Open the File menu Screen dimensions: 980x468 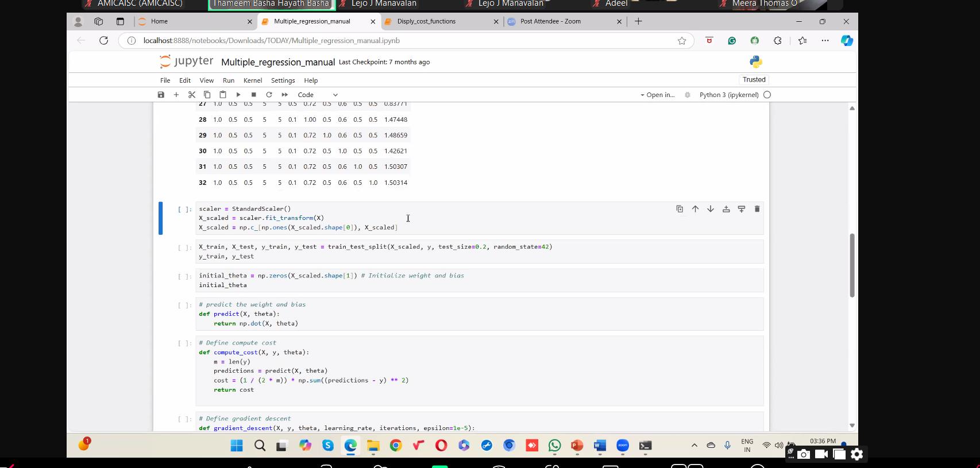click(165, 80)
